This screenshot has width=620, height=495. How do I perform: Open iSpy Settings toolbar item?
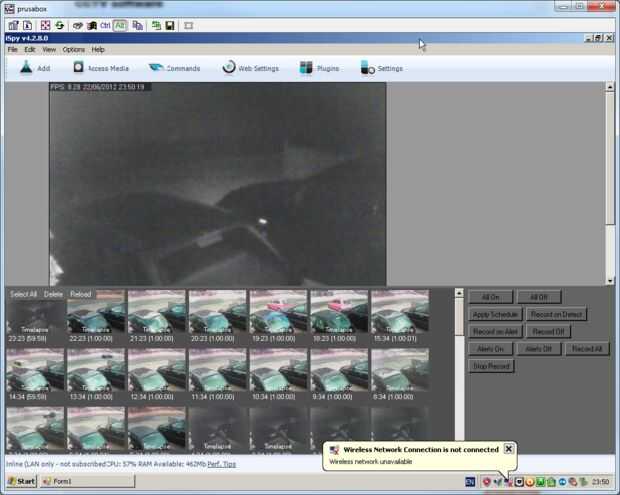point(382,68)
